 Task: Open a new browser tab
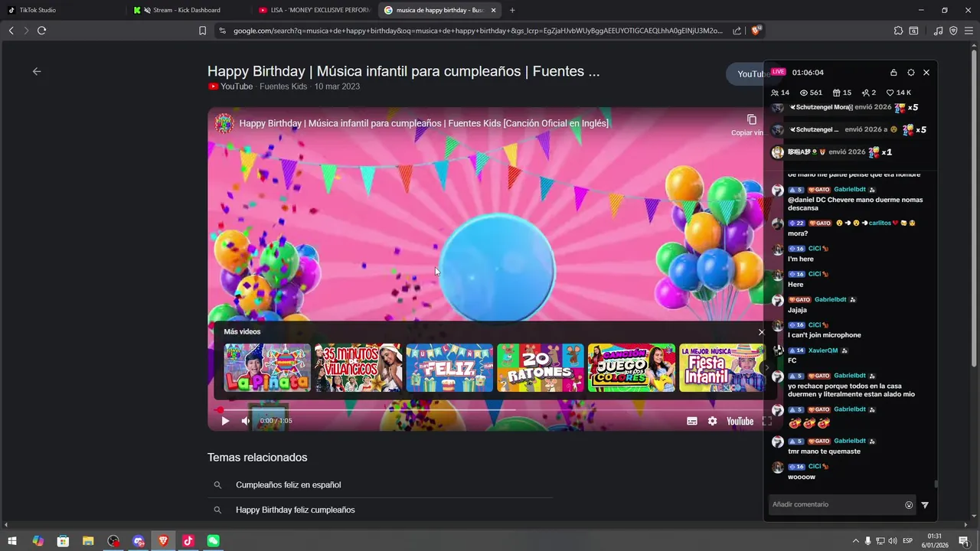(x=512, y=10)
